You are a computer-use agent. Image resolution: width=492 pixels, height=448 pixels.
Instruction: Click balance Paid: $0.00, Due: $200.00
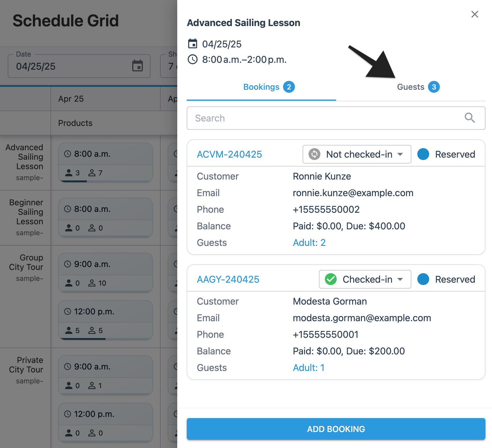349,351
